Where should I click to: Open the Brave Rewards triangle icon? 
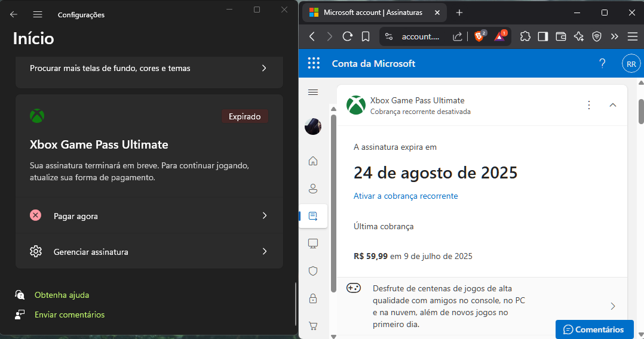500,36
